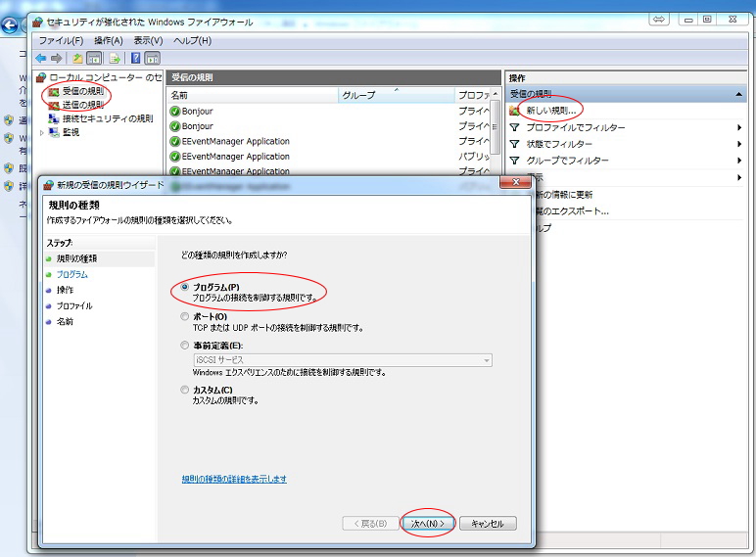
Task: Click the キャンセル button
Action: coord(488,524)
